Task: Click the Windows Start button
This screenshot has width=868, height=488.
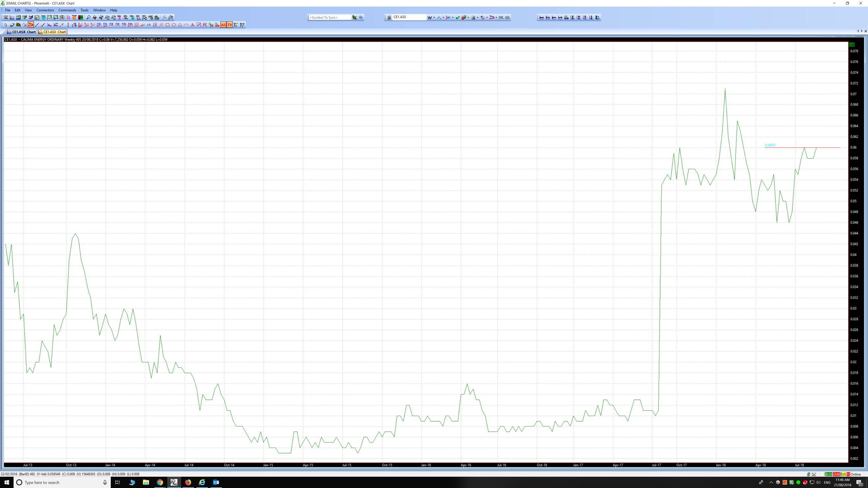Action: pyautogui.click(x=6, y=482)
